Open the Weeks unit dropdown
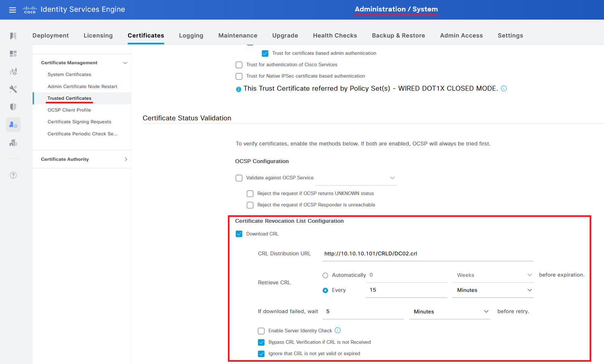This screenshot has height=364, width=604. pyautogui.click(x=493, y=275)
